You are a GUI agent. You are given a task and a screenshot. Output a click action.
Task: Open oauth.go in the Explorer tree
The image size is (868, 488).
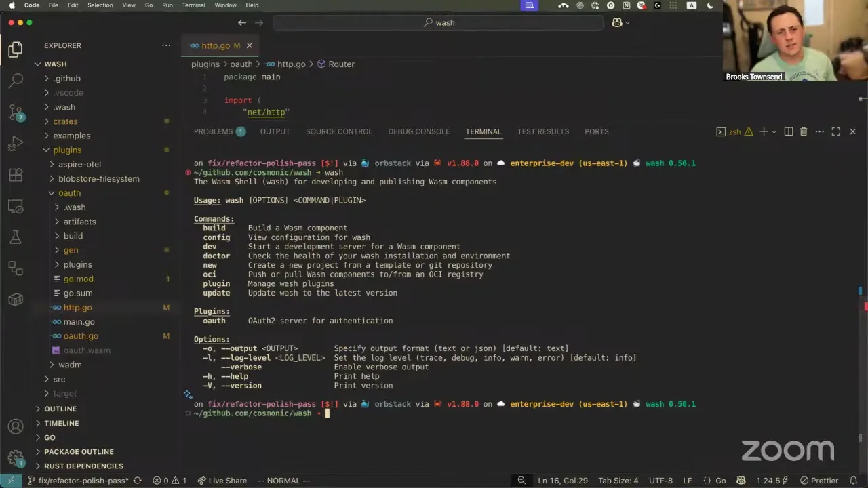point(81,336)
